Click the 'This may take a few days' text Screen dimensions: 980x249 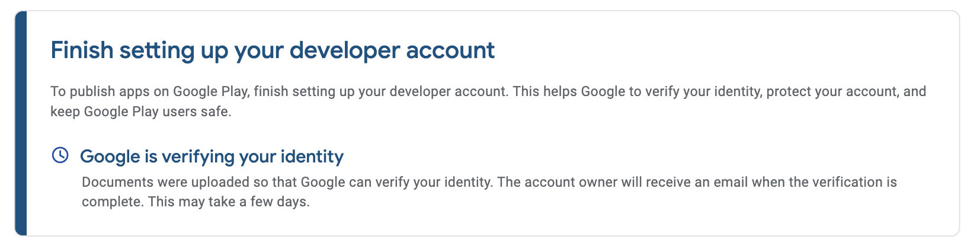pyautogui.click(x=229, y=202)
